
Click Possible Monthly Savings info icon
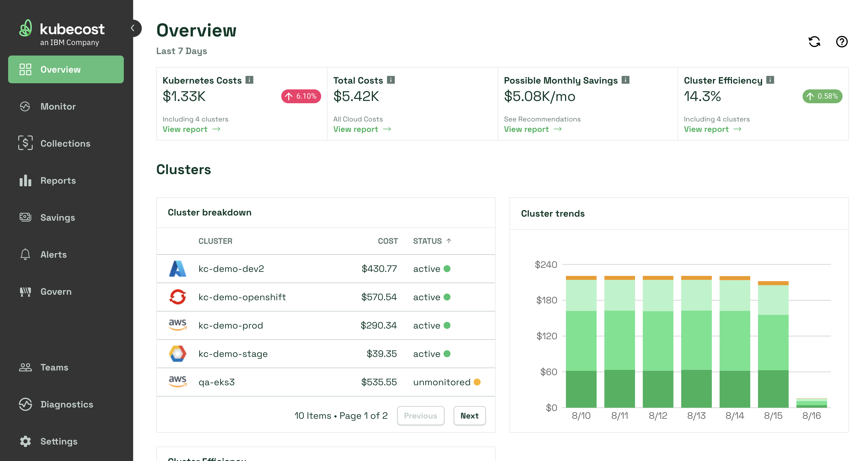tap(625, 80)
